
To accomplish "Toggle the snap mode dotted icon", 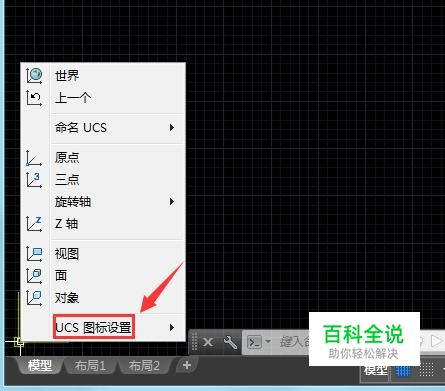I will pyautogui.click(x=426, y=369).
